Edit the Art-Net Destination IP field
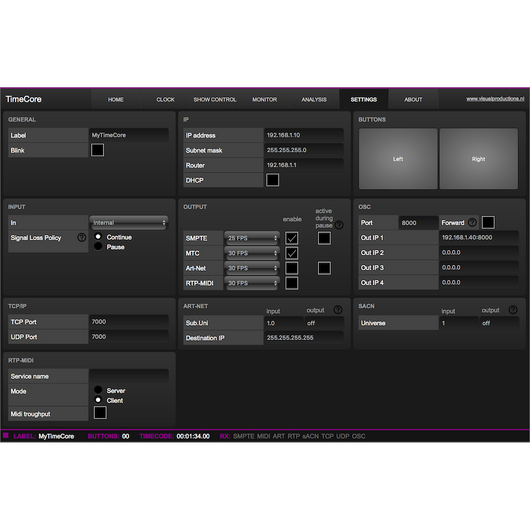 (304, 338)
